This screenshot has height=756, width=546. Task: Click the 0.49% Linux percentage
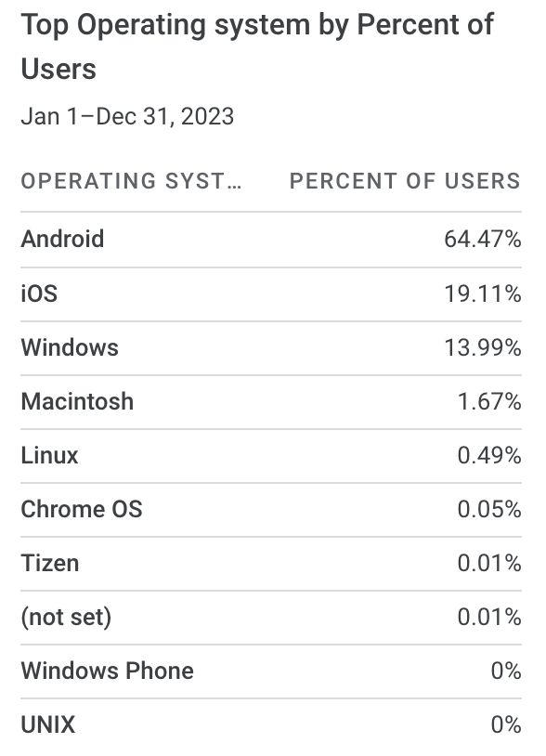point(489,456)
